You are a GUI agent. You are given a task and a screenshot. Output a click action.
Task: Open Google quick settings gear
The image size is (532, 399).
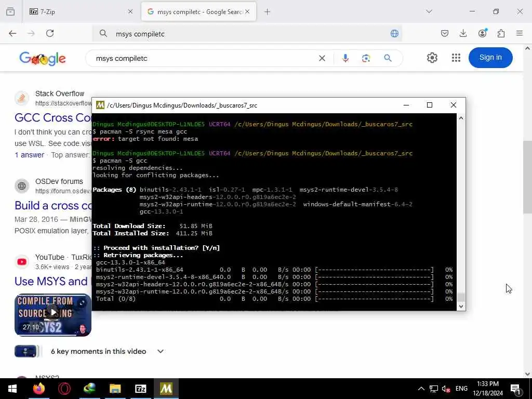click(x=432, y=58)
